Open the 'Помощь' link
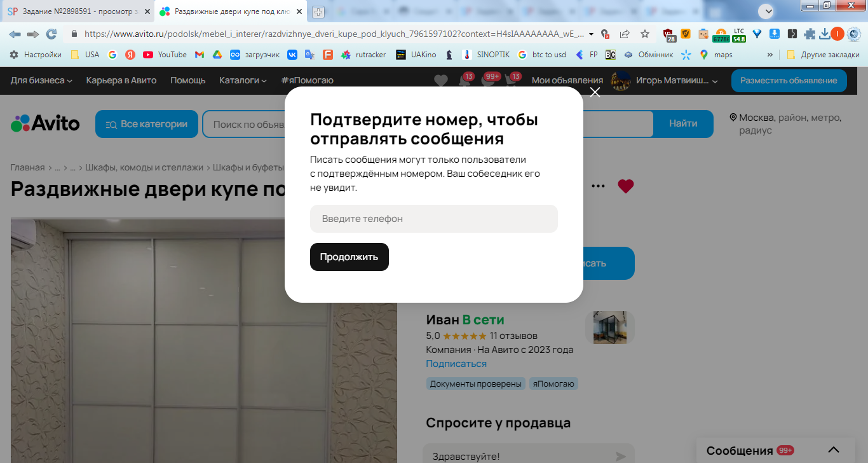 [188, 81]
